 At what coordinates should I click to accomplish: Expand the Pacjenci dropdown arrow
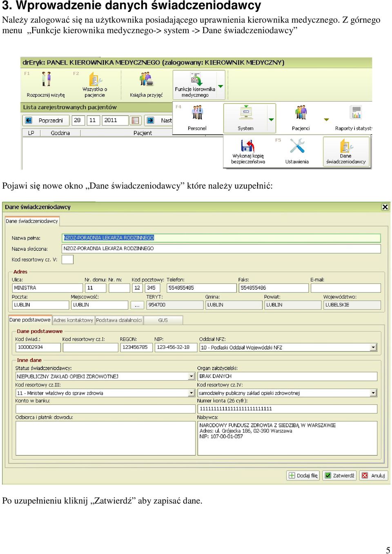point(326,120)
